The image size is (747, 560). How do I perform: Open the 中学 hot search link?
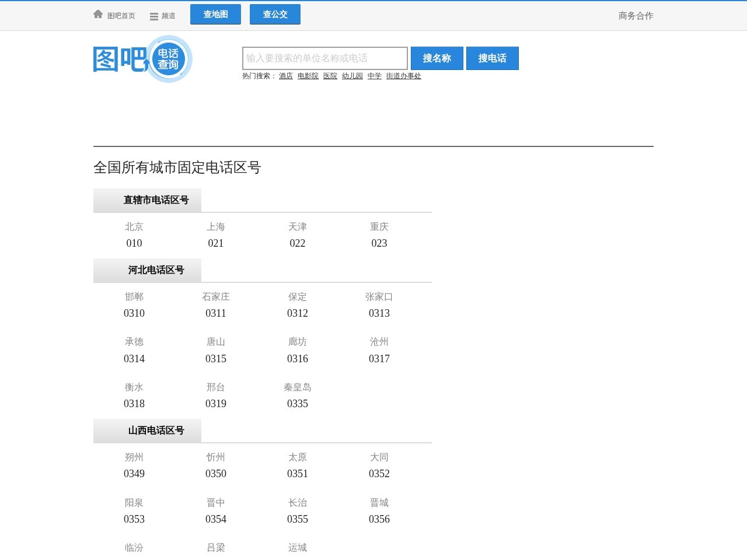374,76
